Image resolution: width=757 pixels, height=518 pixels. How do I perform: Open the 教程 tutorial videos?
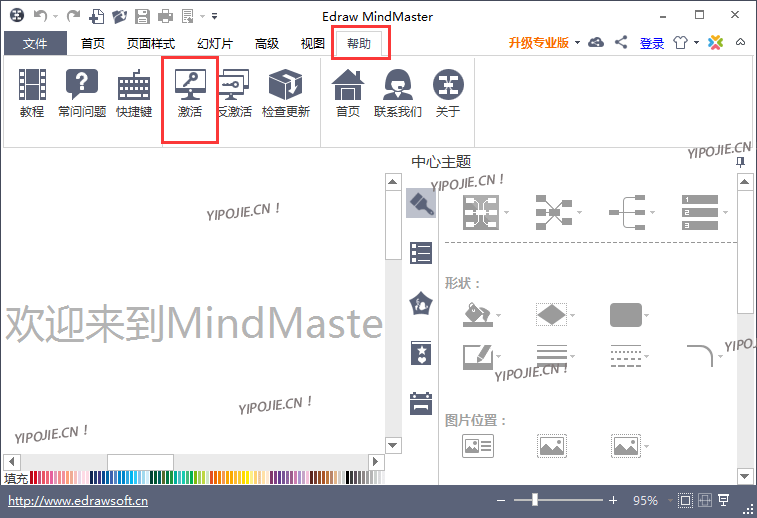pyautogui.click(x=32, y=93)
